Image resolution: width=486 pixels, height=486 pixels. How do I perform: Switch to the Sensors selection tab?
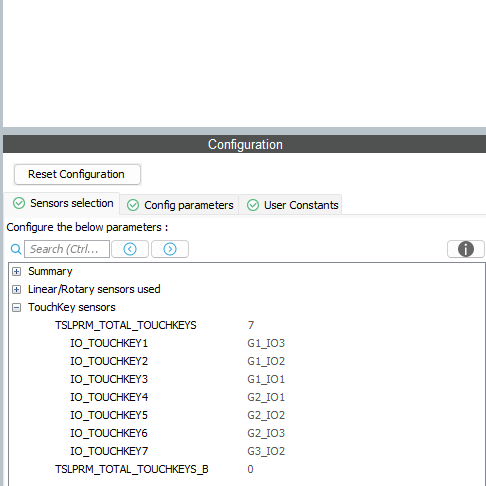click(x=63, y=203)
